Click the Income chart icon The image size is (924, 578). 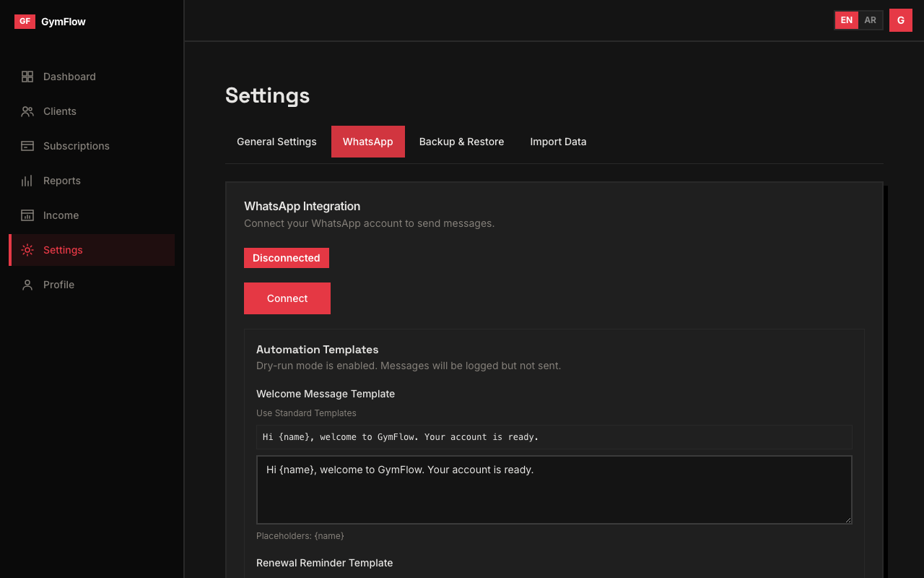27,215
